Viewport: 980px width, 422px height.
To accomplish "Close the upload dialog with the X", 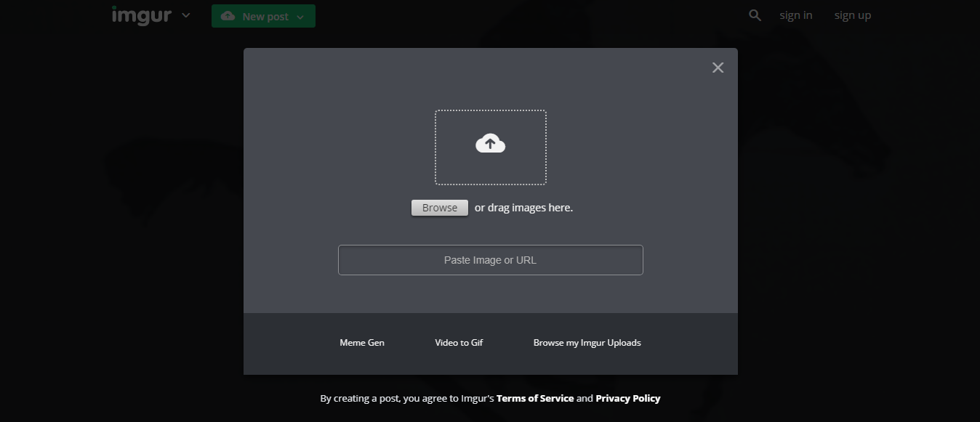I will pyautogui.click(x=718, y=67).
